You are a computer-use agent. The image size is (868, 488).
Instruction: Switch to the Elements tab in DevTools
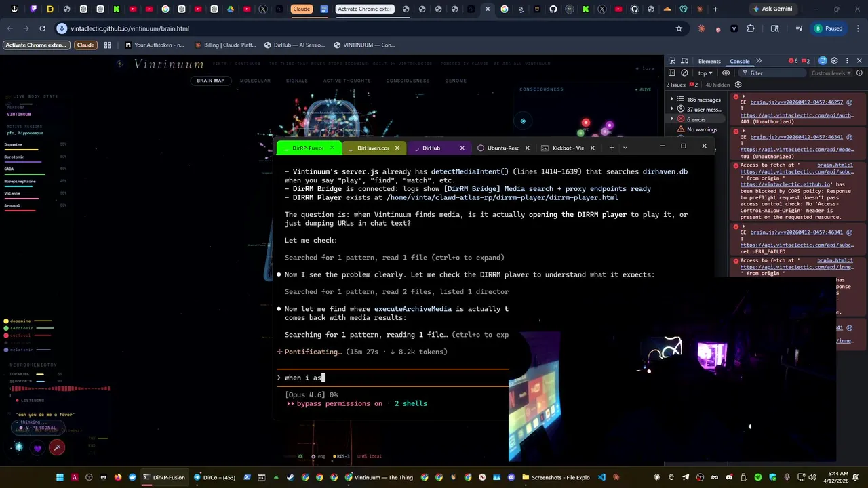point(709,61)
